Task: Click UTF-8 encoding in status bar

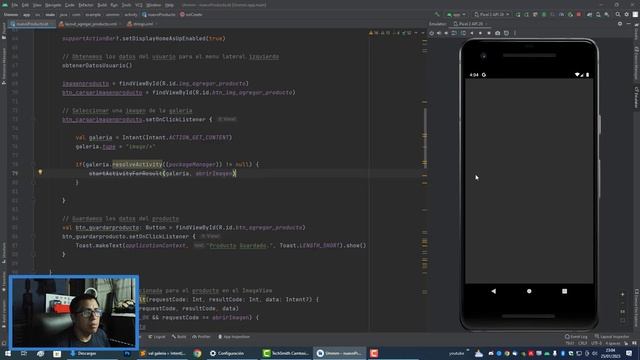Action: pos(596,343)
